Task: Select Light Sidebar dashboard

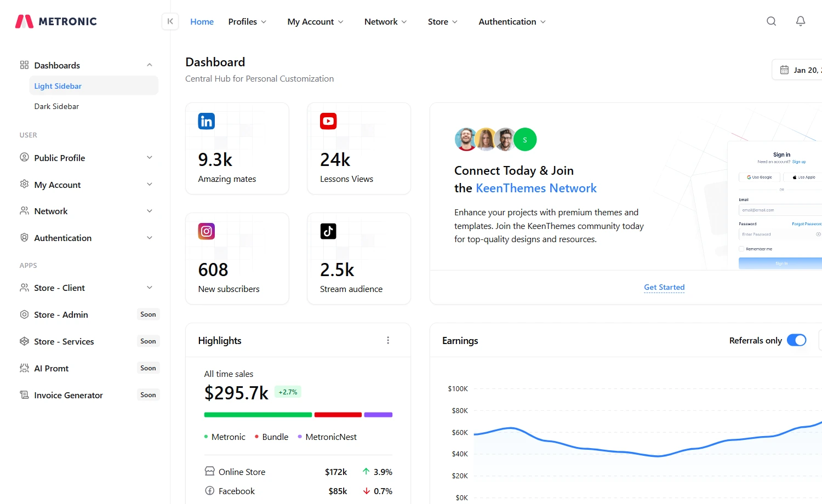Action: tap(94, 86)
